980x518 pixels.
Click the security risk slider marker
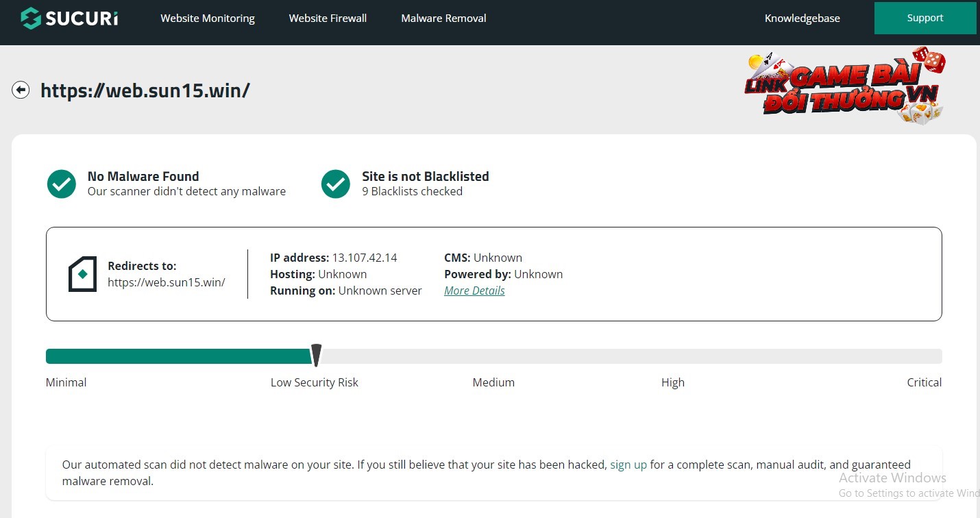(316, 356)
